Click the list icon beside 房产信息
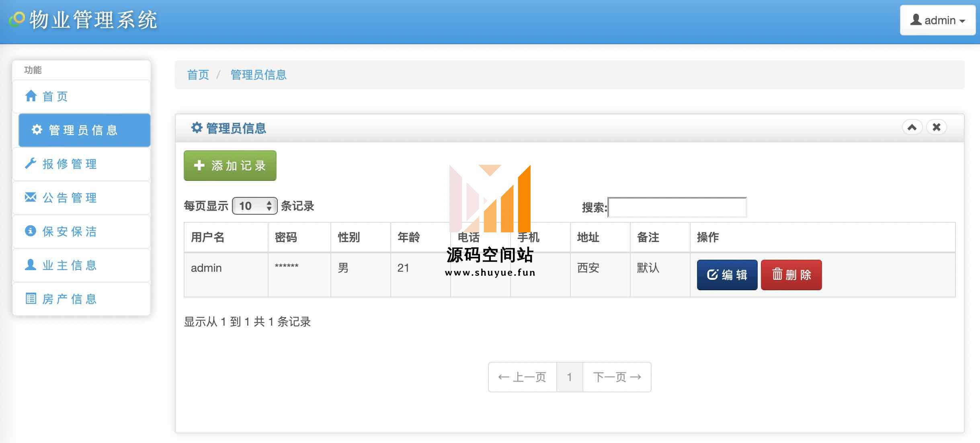The image size is (980, 443). (x=31, y=298)
